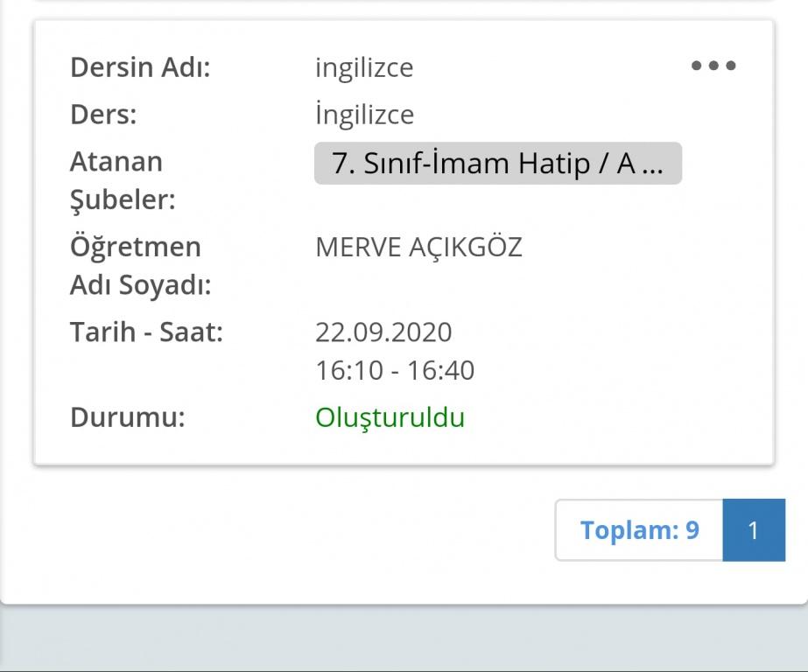Click the Atanan Şubeler label
The width and height of the screenshot is (808, 672).
[x=123, y=181]
